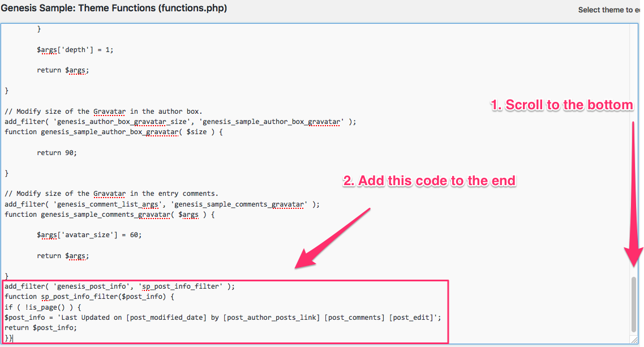Click the 'function sp_post_info_filter' line
The height and width of the screenshot is (347, 644).
[x=91, y=297]
